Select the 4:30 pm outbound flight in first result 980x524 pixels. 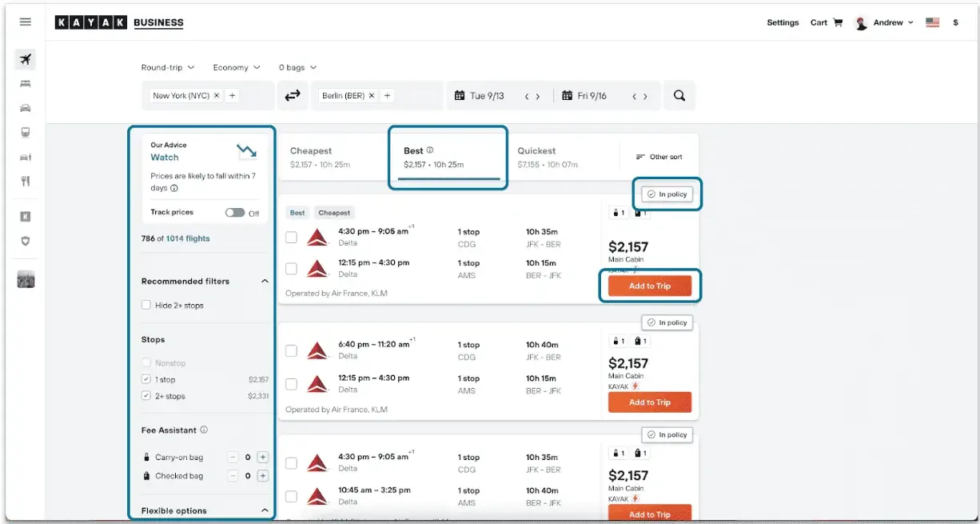tap(292, 237)
